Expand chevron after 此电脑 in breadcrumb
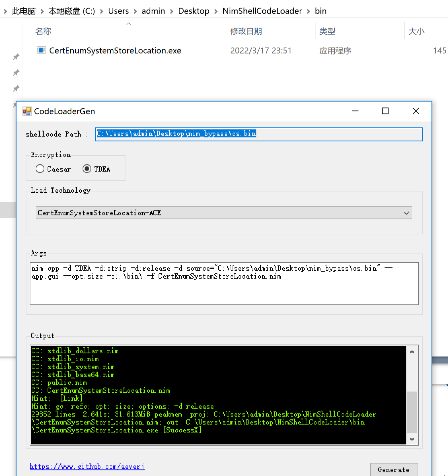This screenshot has width=448, height=476. (x=42, y=12)
